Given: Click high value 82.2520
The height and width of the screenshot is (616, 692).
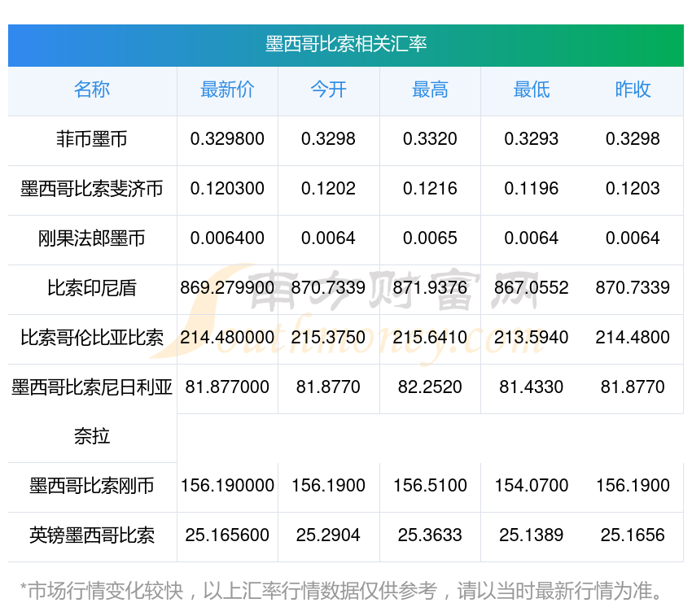Looking at the screenshot, I should click(x=430, y=387).
